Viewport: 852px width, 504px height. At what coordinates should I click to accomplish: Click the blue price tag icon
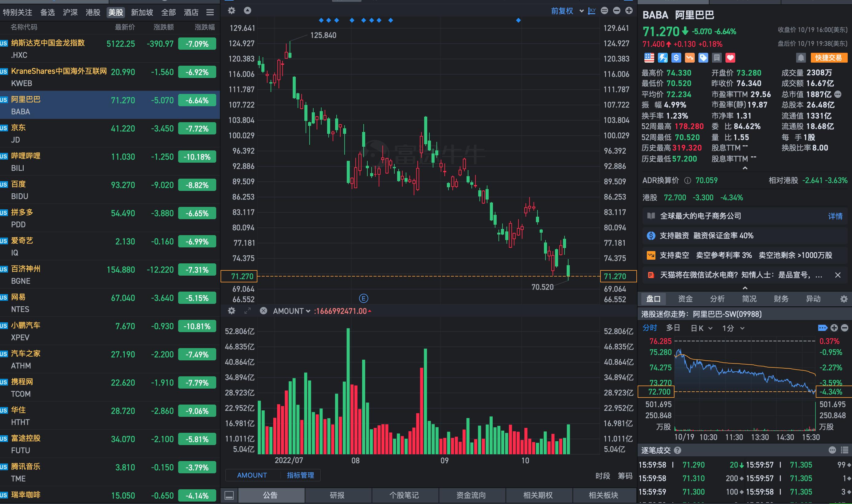tap(703, 58)
